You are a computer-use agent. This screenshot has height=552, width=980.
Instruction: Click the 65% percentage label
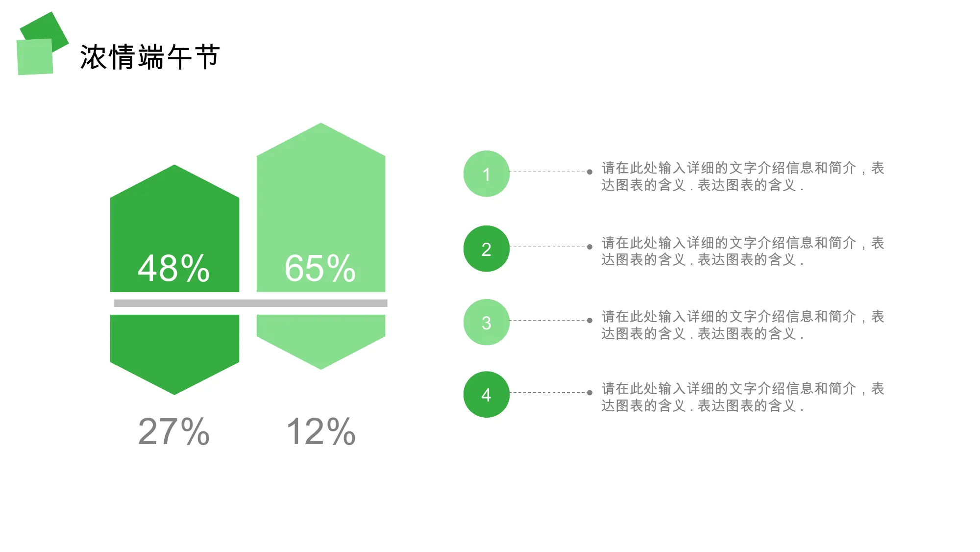coord(320,268)
